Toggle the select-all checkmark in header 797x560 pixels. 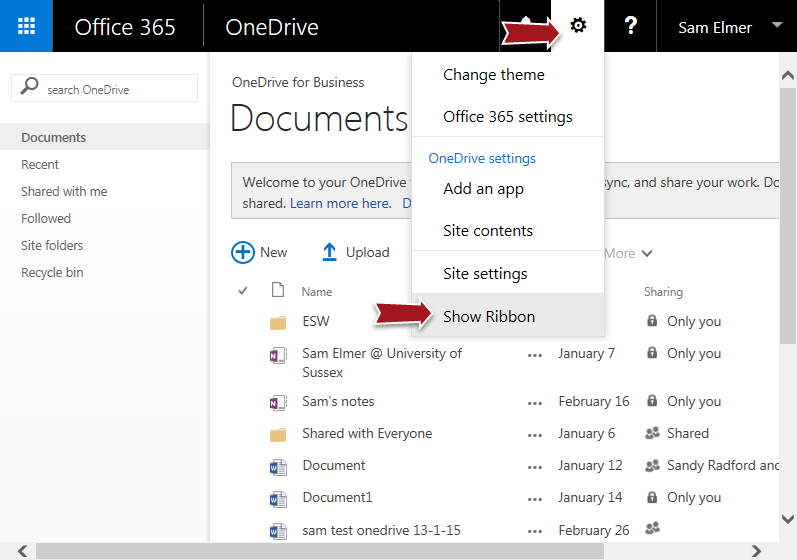click(243, 291)
